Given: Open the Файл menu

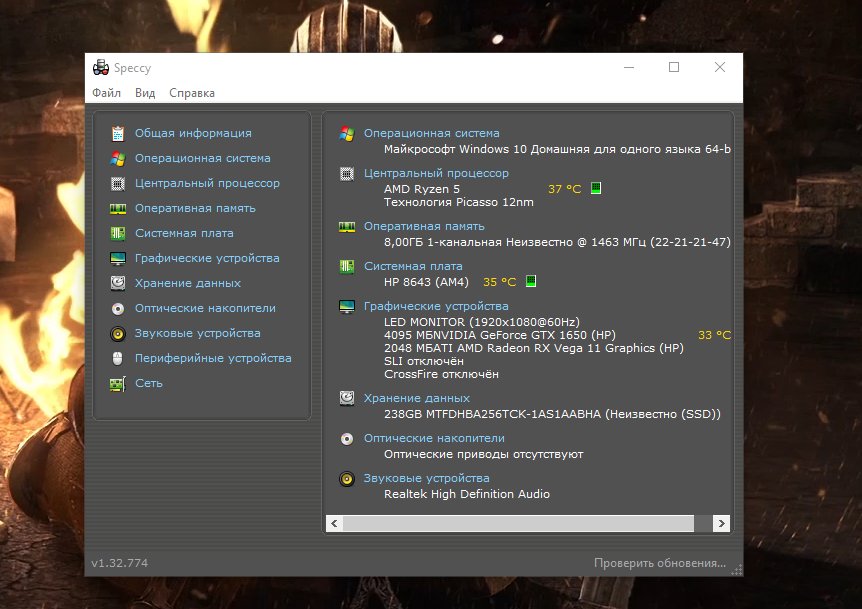Looking at the screenshot, I should point(107,93).
